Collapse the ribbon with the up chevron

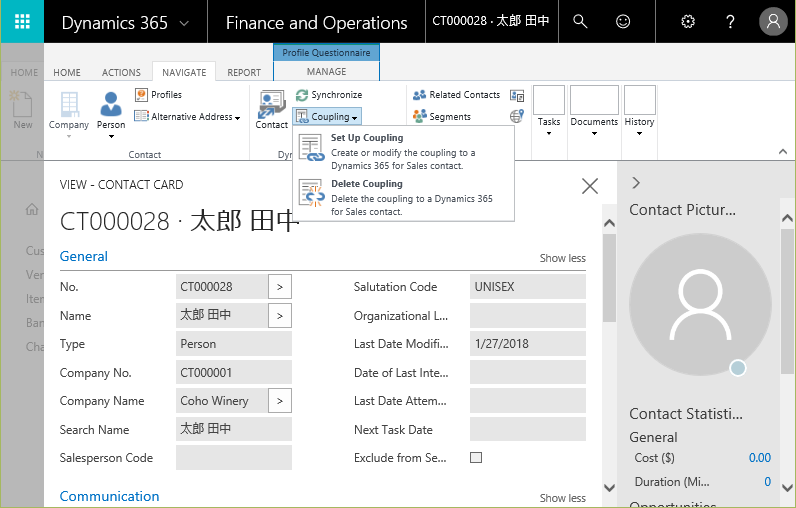783,151
